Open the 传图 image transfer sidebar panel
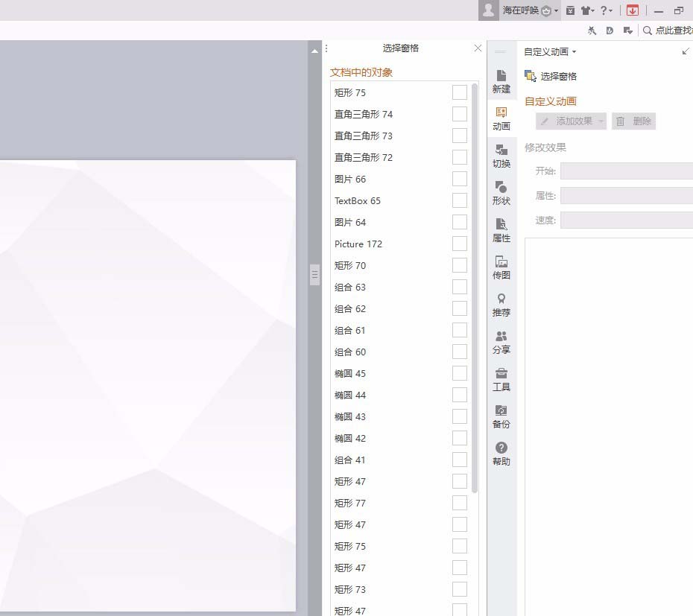The height and width of the screenshot is (616, 693). pos(501,268)
